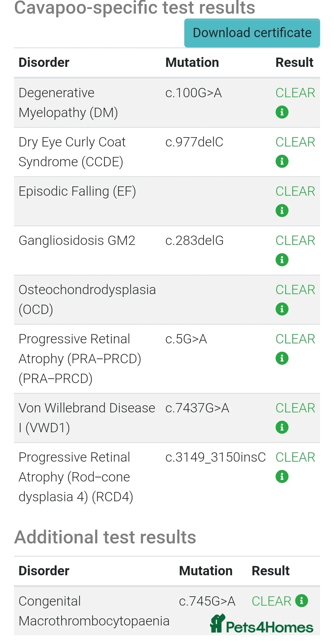The width and height of the screenshot is (334, 644).
Task: Click info icon for RCD4 result
Action: [282, 476]
